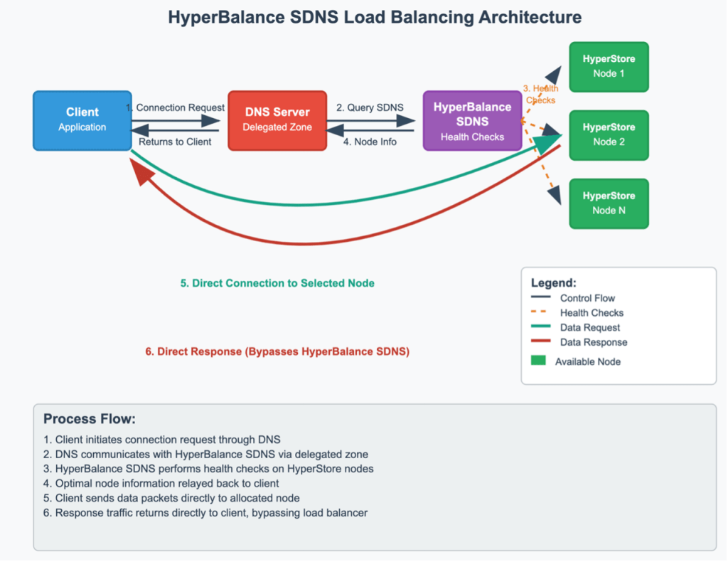Click the '1. Connection Request' label
Viewport: 728px width, 562px height.
tap(175, 107)
